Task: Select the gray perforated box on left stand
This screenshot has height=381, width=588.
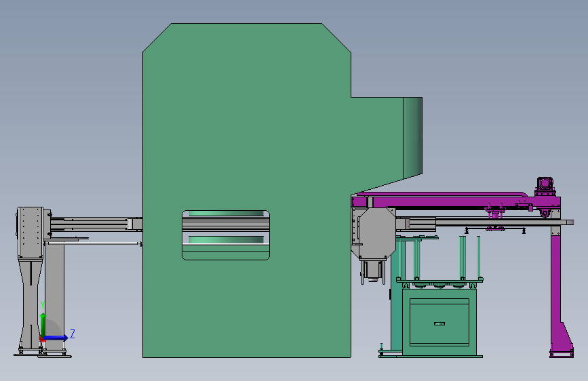Action: click(31, 233)
